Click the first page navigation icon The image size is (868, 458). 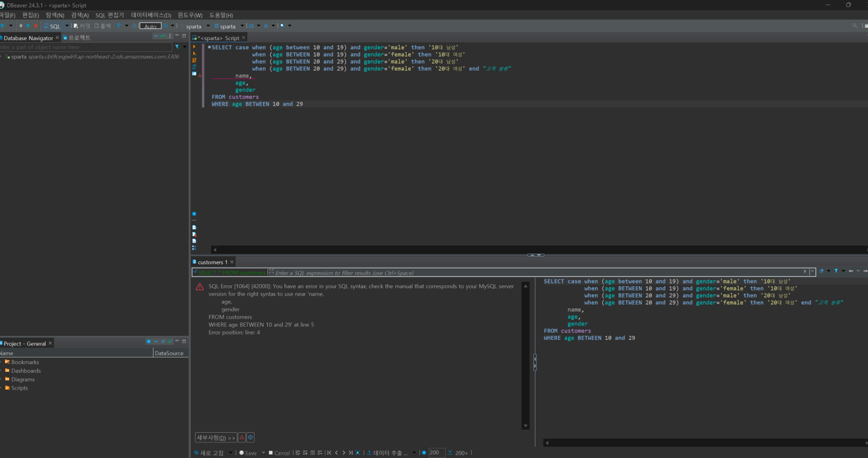tap(329, 453)
